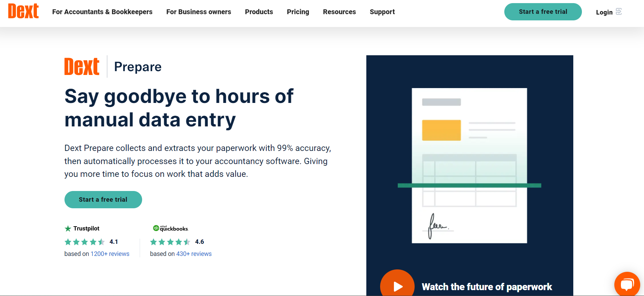Click the QuickBooks logo

coord(171,228)
